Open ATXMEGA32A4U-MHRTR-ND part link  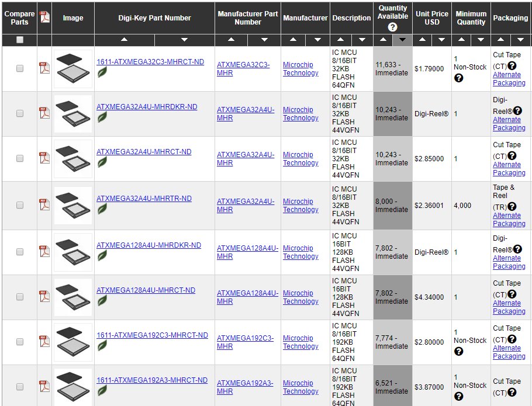(144, 198)
